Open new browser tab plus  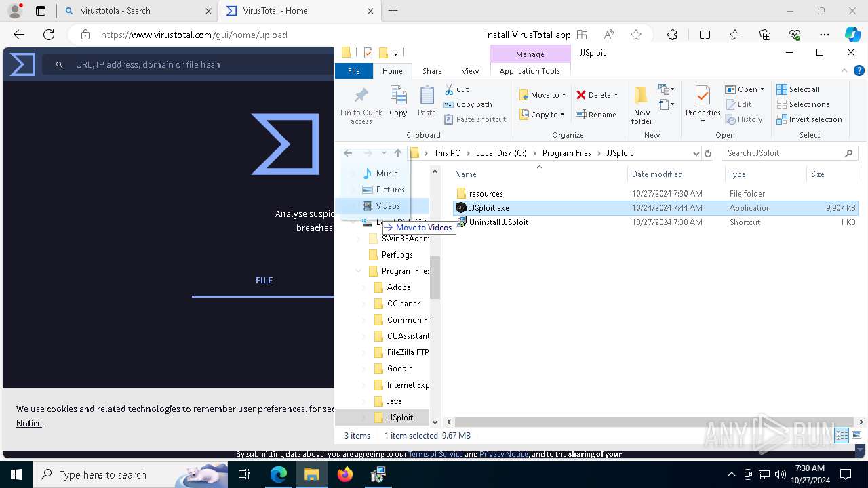(393, 11)
